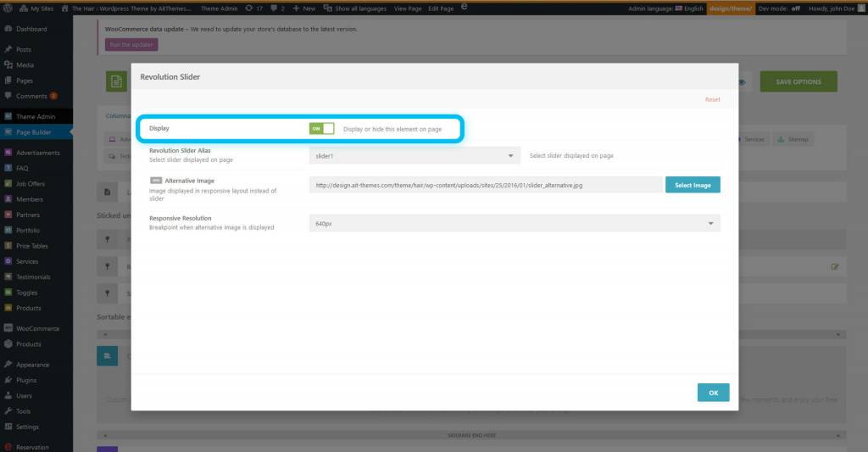Open Theme Admin in the sidebar
The image size is (868, 452).
pyautogui.click(x=36, y=116)
